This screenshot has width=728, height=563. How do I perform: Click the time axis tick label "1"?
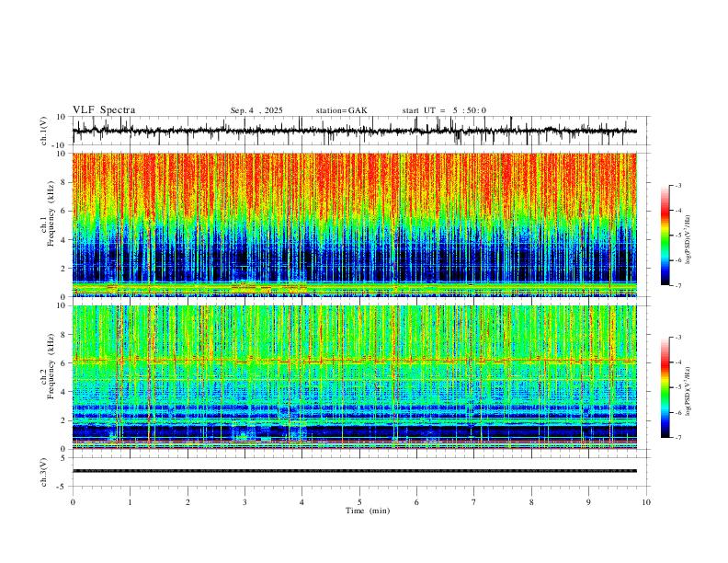(130, 502)
